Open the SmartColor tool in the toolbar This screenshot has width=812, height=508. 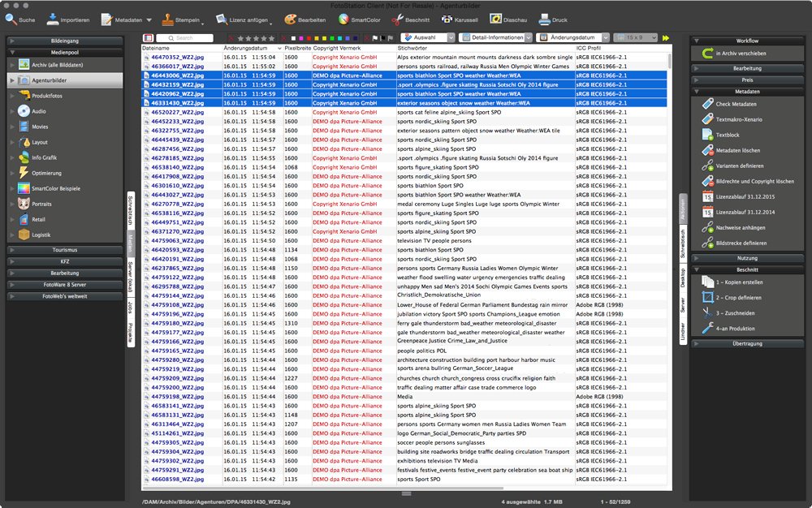pyautogui.click(x=358, y=18)
